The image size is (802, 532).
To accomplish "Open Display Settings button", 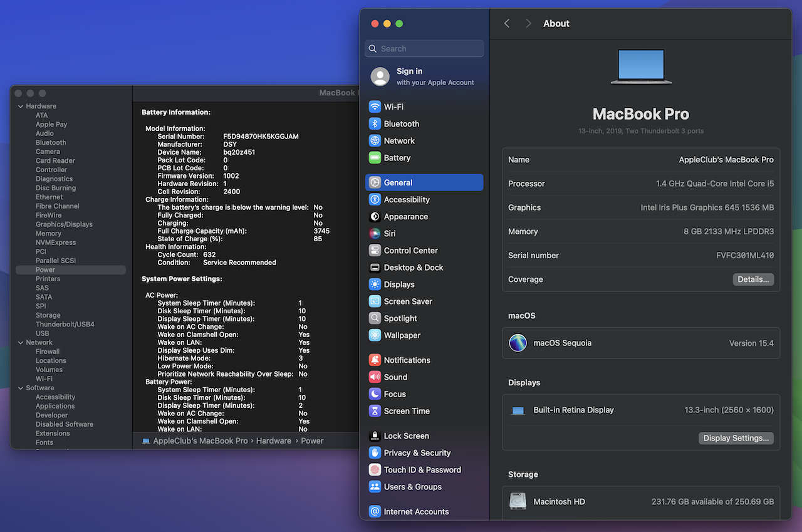I will [736, 438].
